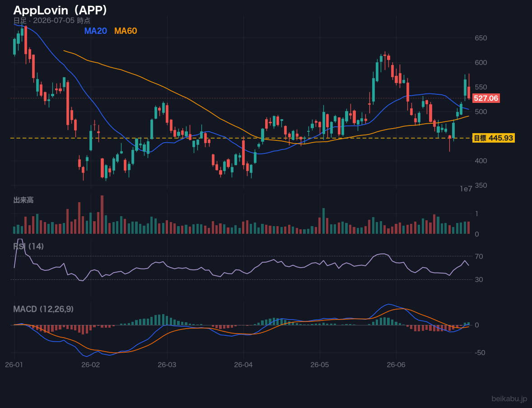Click the RSI 70 level label
The image size is (532, 408).
click(x=479, y=256)
